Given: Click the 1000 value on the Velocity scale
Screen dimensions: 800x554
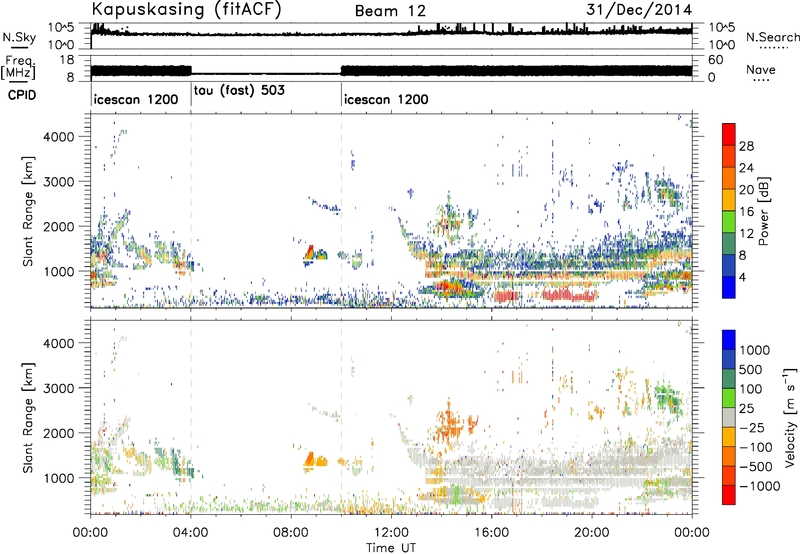Looking at the screenshot, I should coord(754,350).
